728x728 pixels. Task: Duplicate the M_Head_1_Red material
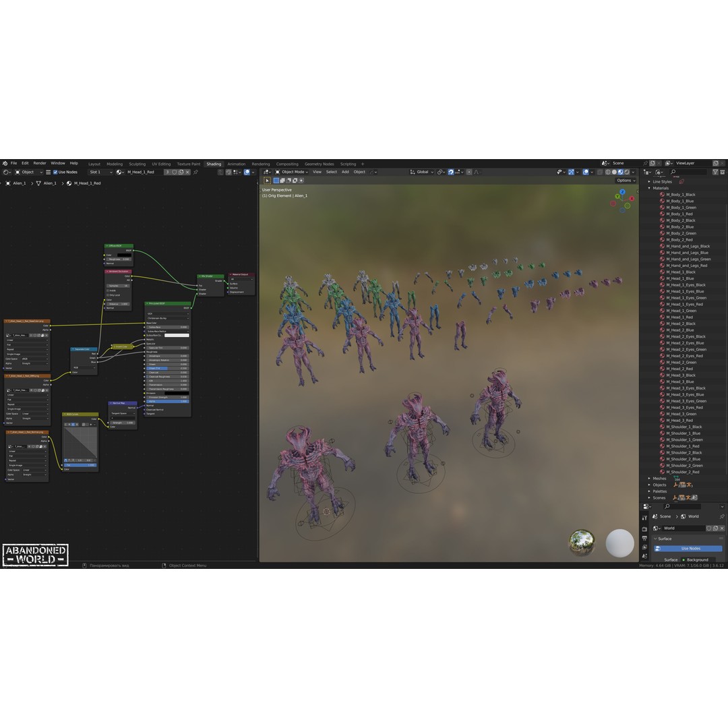tap(181, 173)
